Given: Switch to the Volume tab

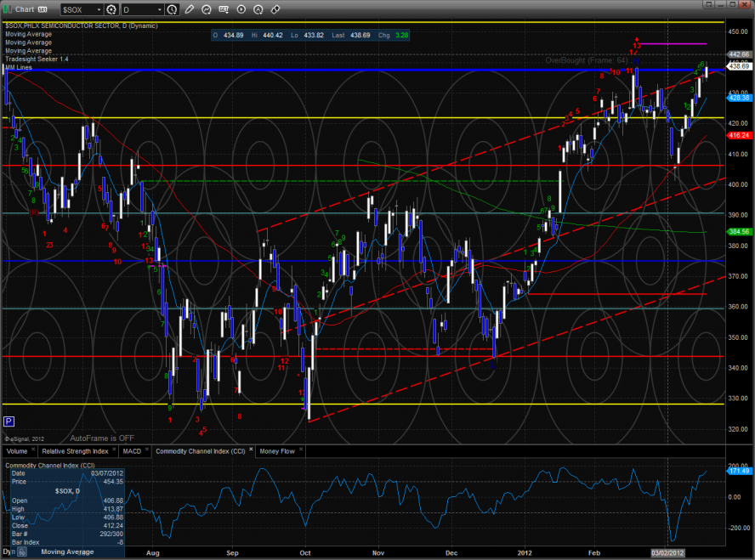Looking at the screenshot, I should coord(17,450).
